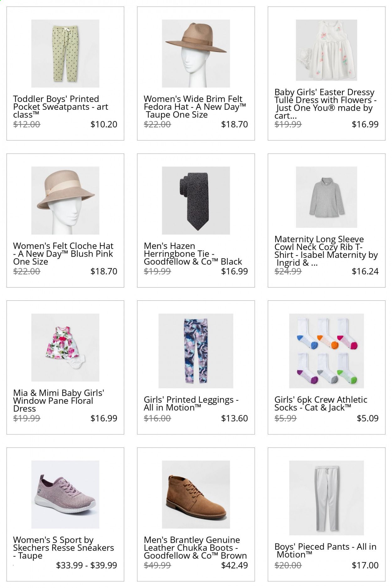Open Mia & Mimi Floral Dress title
The height and width of the screenshot is (588, 392).
pyautogui.click(x=59, y=401)
